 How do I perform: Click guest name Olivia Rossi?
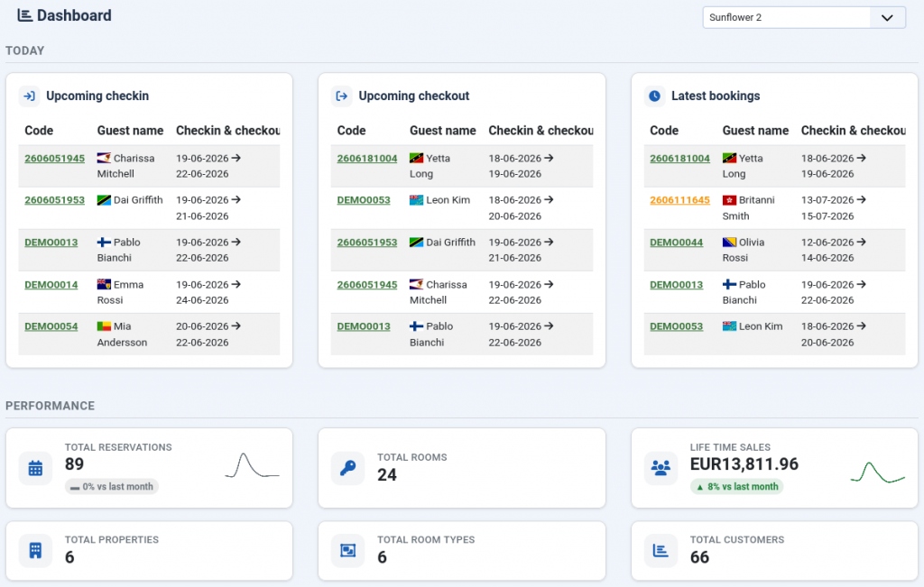pyautogui.click(x=744, y=251)
